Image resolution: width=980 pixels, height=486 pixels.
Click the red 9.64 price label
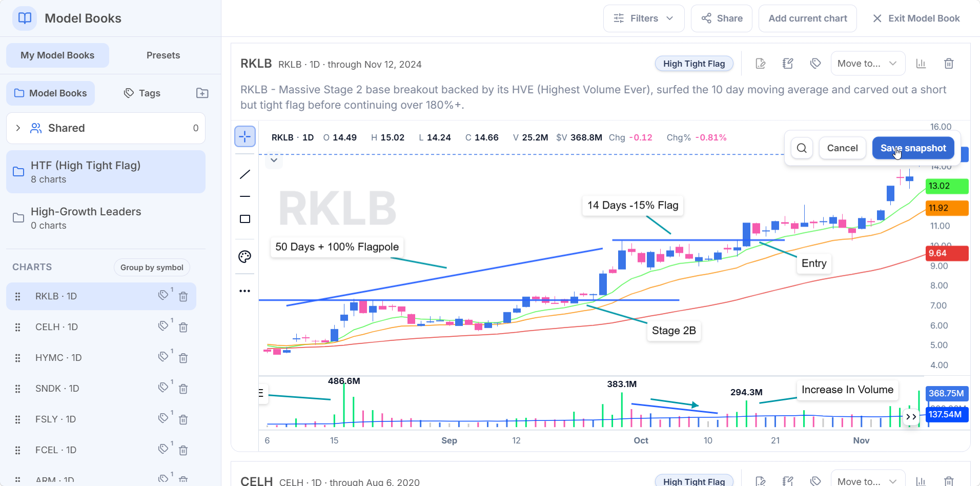pos(947,253)
